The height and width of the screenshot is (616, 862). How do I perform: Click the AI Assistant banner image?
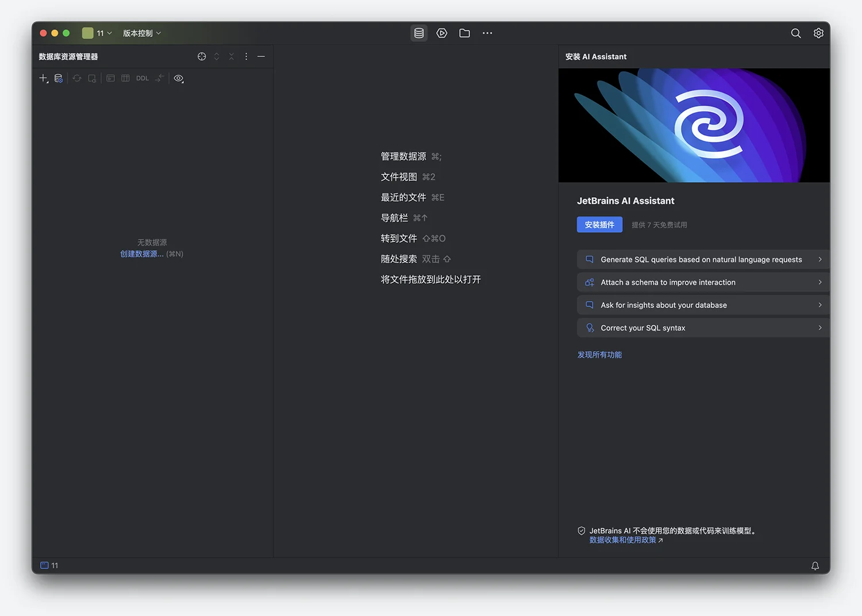[x=694, y=125]
